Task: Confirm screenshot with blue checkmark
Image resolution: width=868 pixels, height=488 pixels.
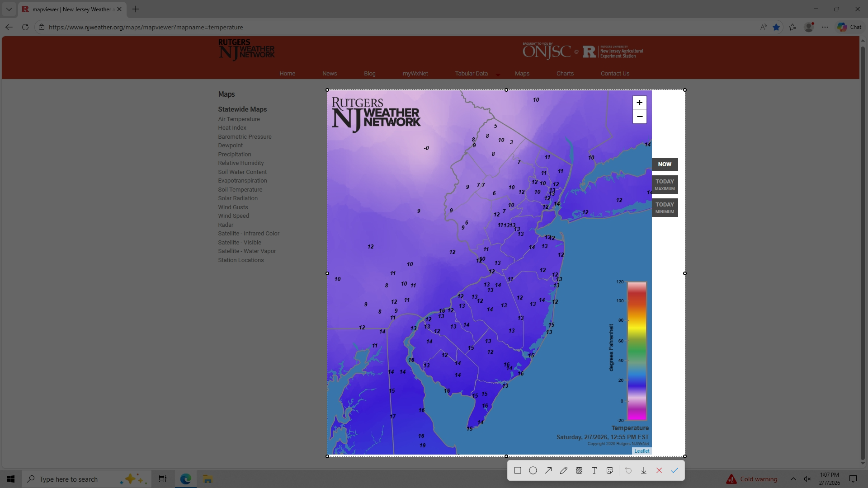Action: tap(675, 470)
